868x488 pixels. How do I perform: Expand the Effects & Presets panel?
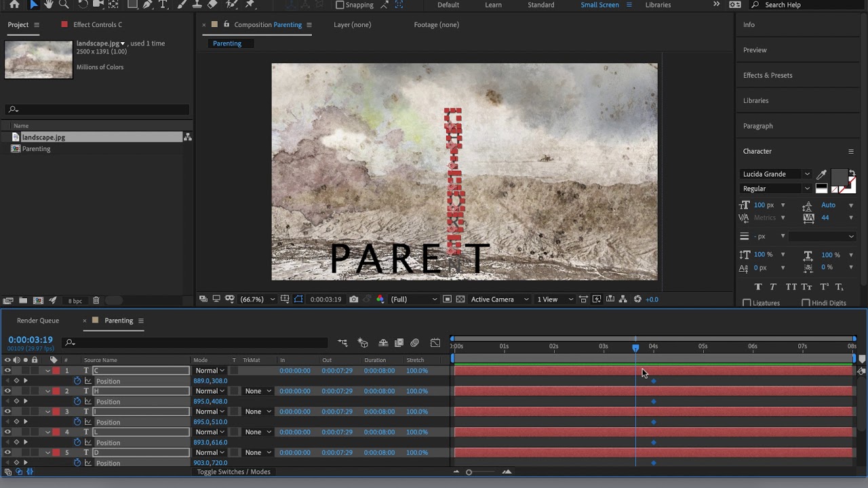[768, 75]
